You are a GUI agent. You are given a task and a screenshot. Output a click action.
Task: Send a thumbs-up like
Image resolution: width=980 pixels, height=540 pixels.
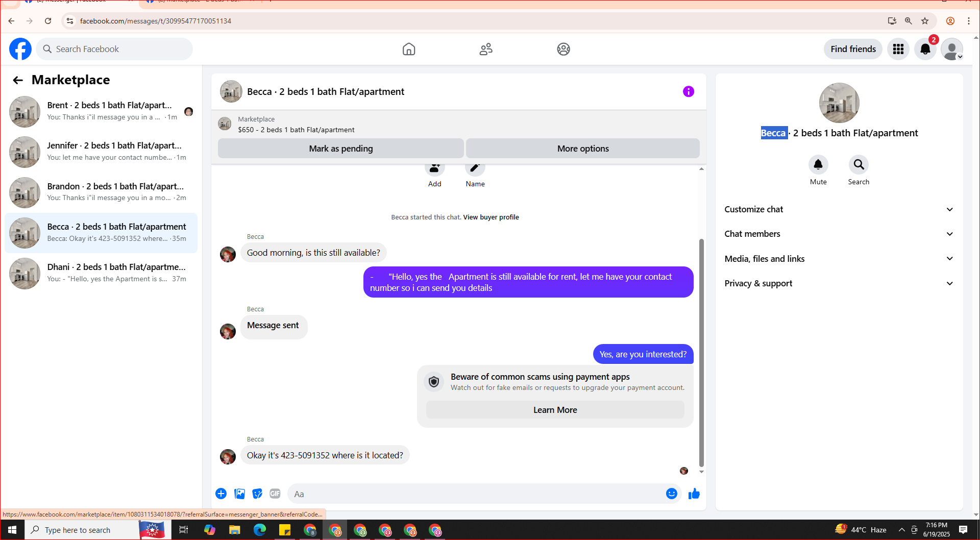tap(694, 494)
